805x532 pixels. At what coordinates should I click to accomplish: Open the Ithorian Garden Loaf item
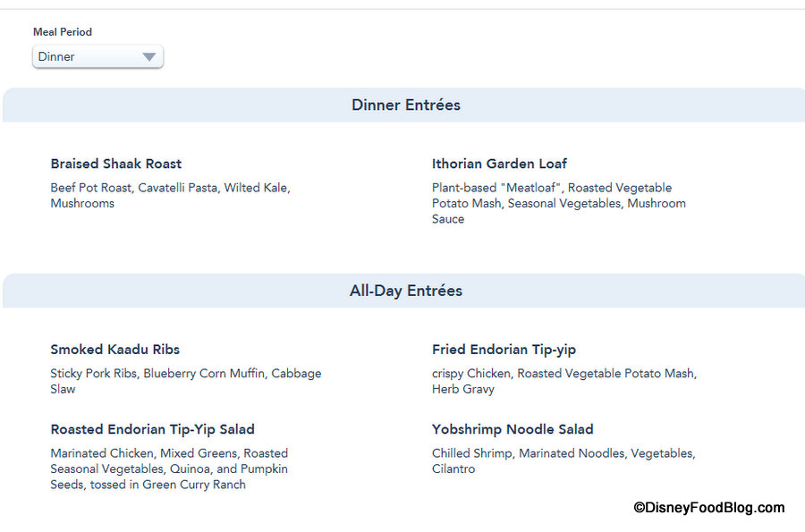499,164
